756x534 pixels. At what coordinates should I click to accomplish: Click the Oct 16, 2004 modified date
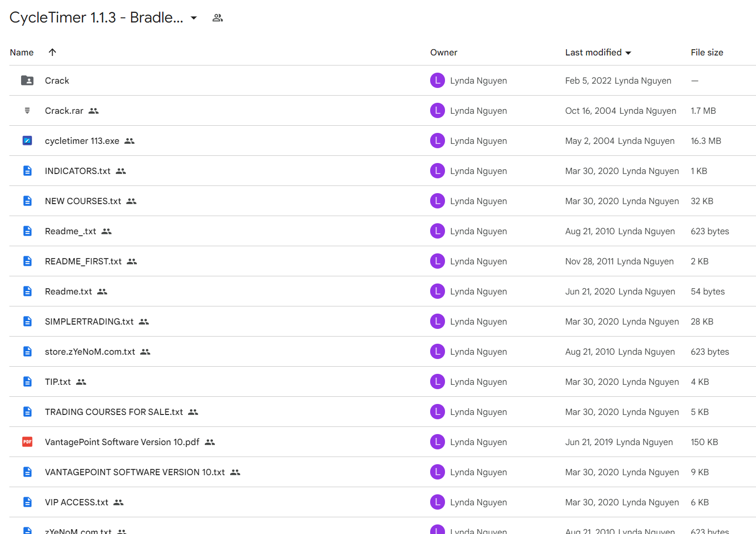[x=590, y=111]
